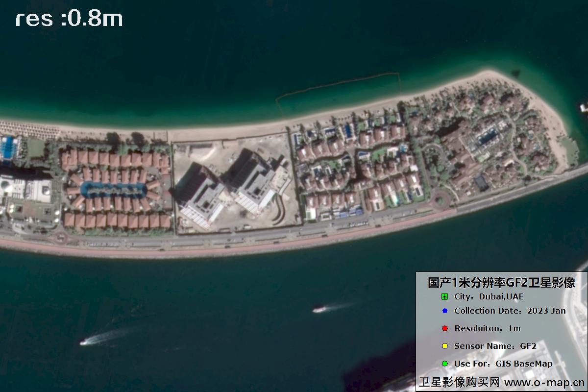The height and width of the screenshot is (392, 588).
Task: Click the boat with wake at lower left
Action: point(85,342)
